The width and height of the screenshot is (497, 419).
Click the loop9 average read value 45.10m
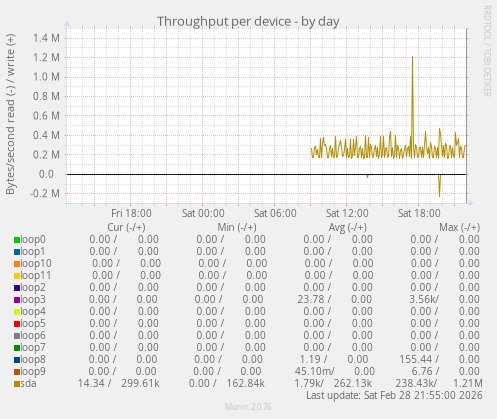314,371
